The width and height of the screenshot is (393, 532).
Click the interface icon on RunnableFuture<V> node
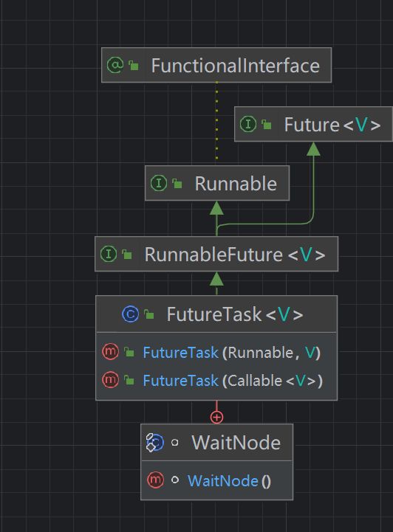coord(109,254)
